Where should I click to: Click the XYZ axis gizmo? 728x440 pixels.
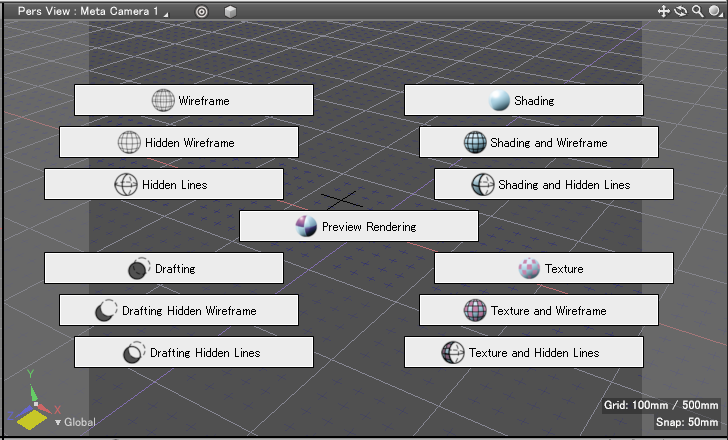(x=32, y=401)
